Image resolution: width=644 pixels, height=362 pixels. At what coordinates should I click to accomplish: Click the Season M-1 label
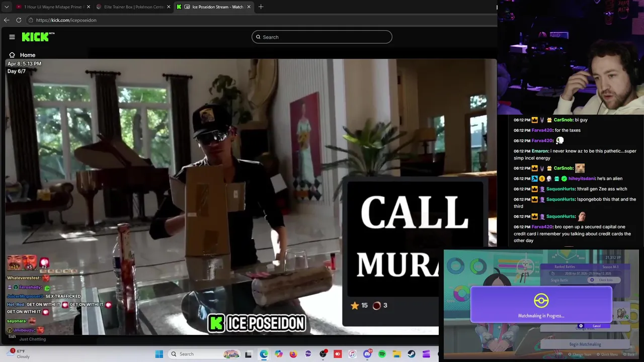609,267
